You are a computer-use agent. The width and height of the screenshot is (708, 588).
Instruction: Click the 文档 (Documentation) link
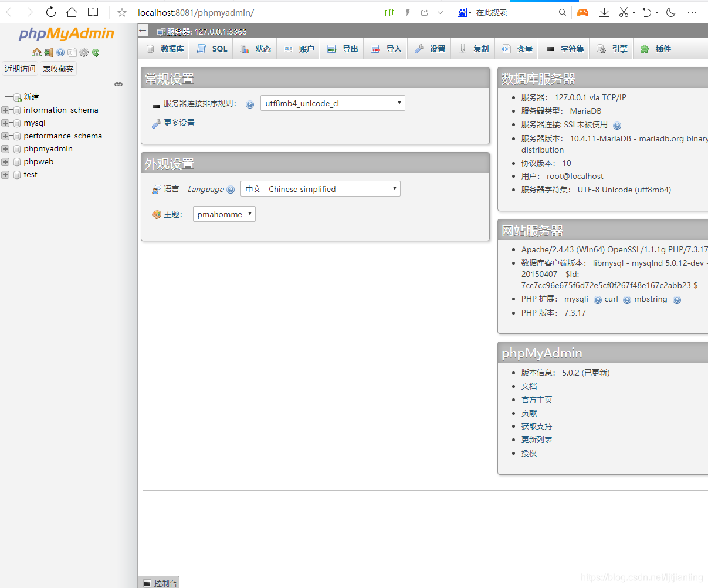pos(529,386)
